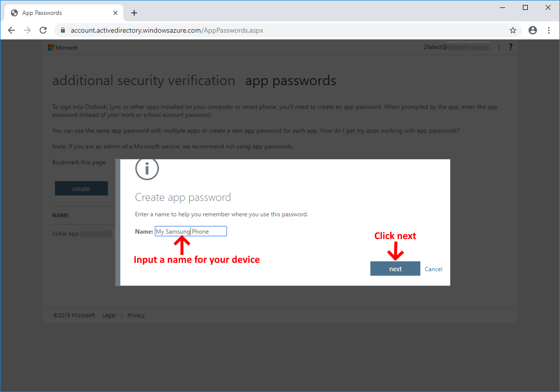The width and height of the screenshot is (560, 392).
Task: Click the Microsoft logo
Action: point(63,48)
